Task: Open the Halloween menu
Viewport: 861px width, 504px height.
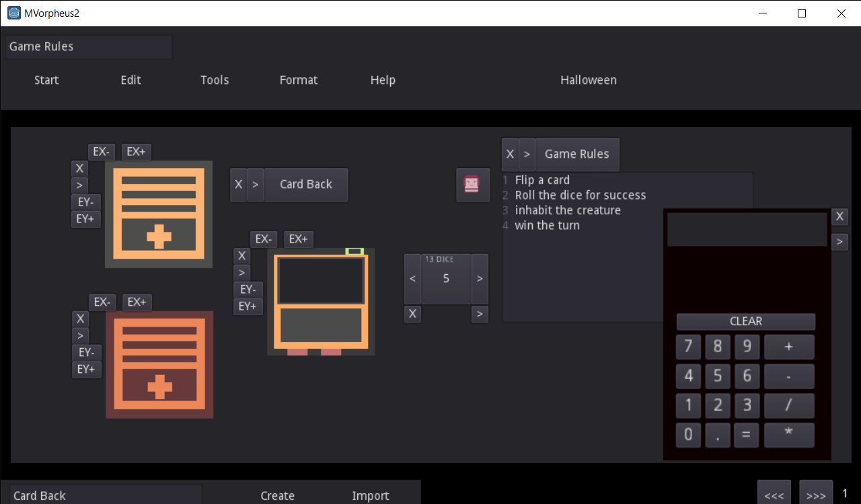Action: (x=589, y=79)
